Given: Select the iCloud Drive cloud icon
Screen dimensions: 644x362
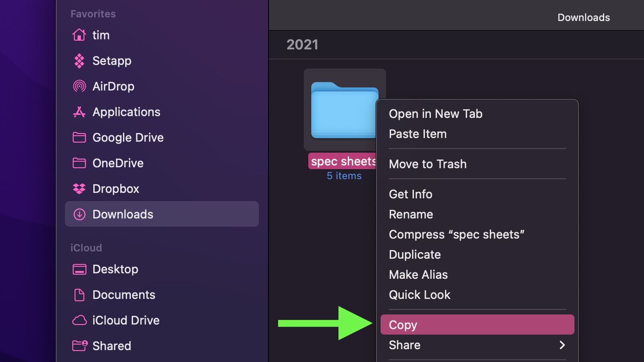Looking at the screenshot, I should coord(79,320).
